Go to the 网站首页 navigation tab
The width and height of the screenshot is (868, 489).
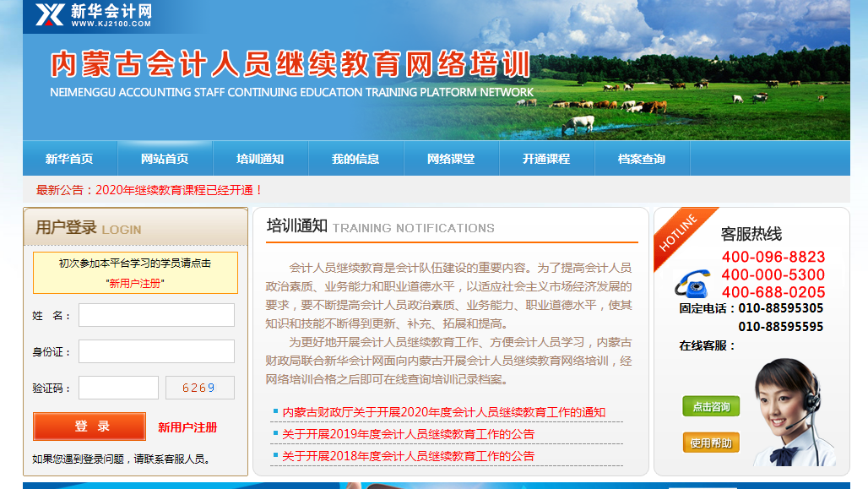point(165,159)
